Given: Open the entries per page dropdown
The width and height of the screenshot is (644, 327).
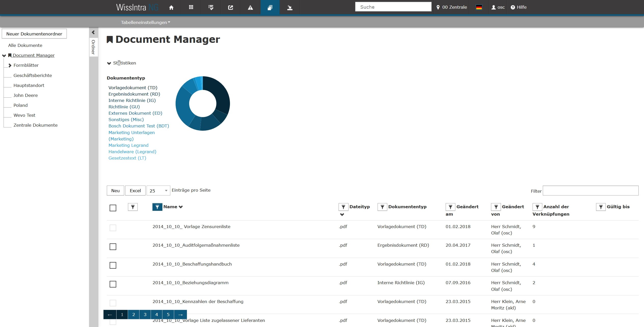Looking at the screenshot, I should pyautogui.click(x=158, y=191).
